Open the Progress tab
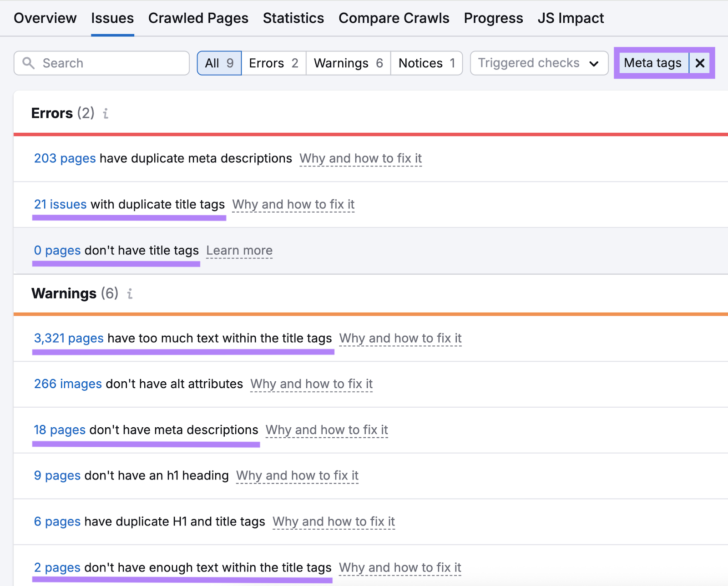This screenshot has width=728, height=586. click(x=493, y=18)
